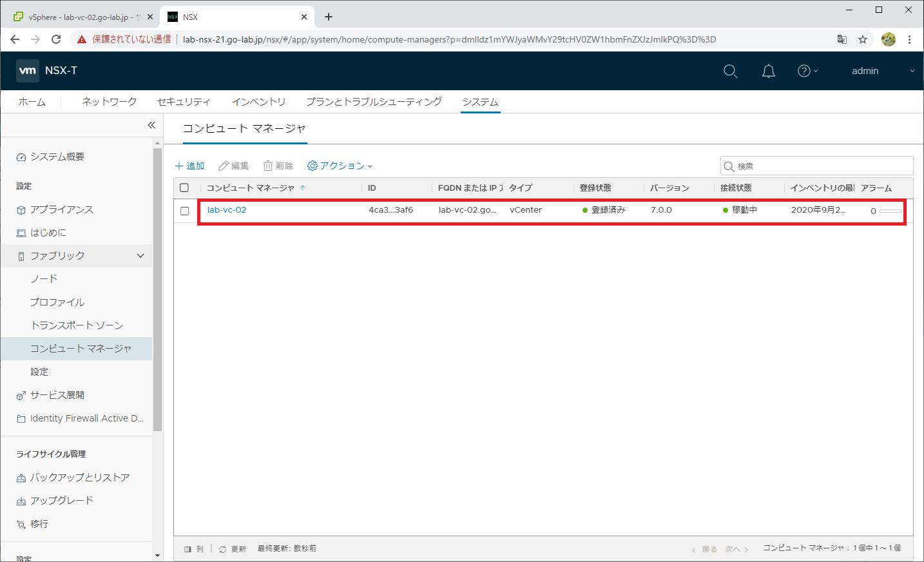The height and width of the screenshot is (562, 924).
Task: Click 追加 to add compute manager
Action: pyautogui.click(x=189, y=166)
